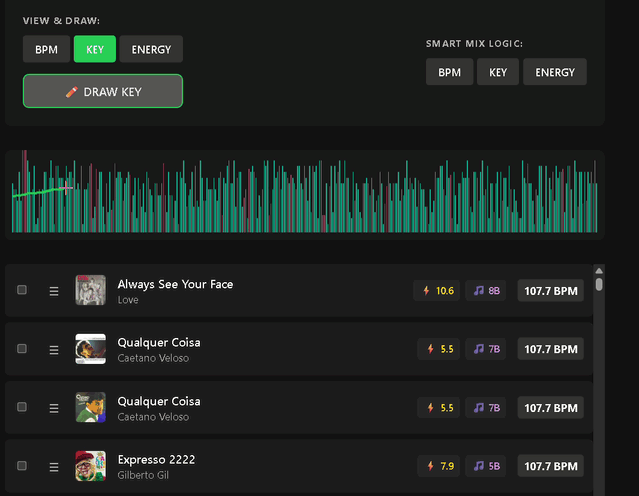Switch View & Draw mode to BPM
The image size is (639, 496).
click(x=46, y=49)
